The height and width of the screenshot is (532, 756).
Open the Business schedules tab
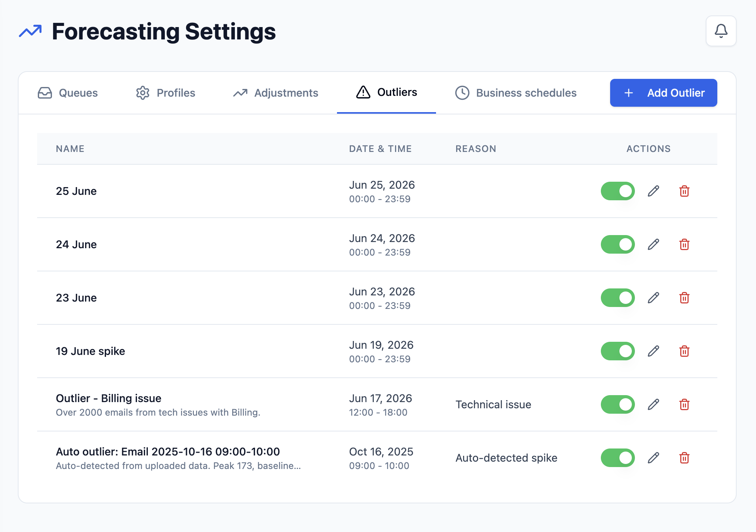516,93
